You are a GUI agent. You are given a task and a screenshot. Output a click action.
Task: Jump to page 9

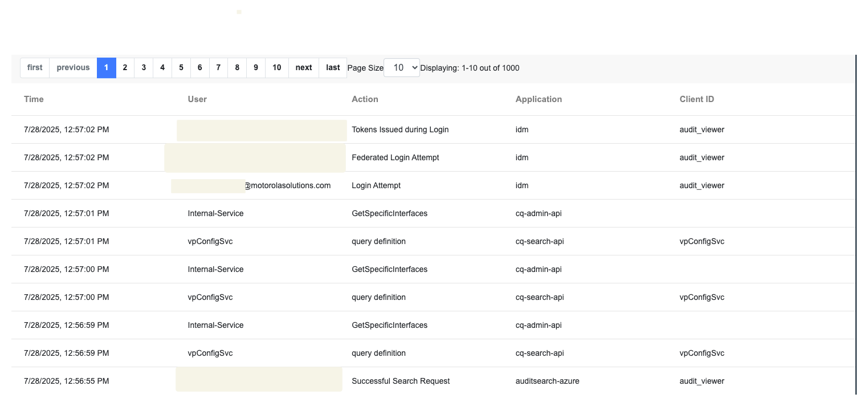[x=256, y=68]
